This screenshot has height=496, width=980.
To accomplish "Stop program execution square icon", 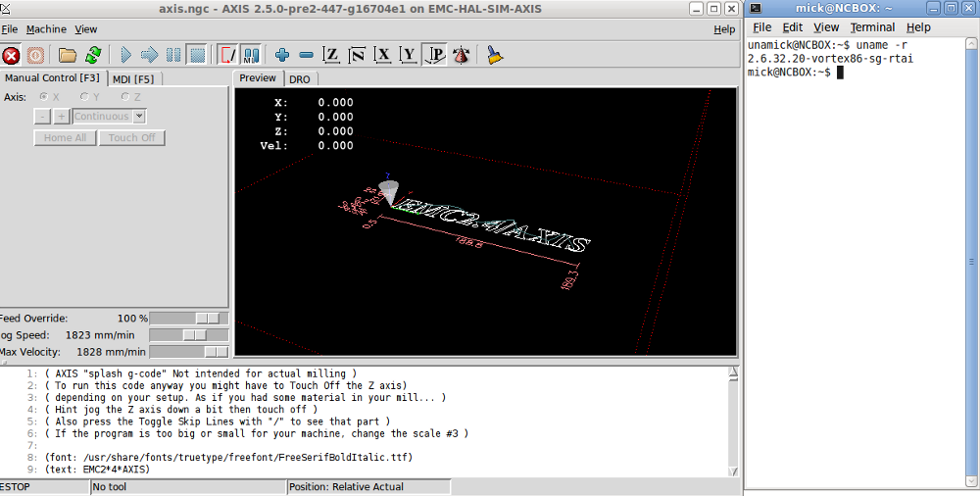I will point(197,55).
